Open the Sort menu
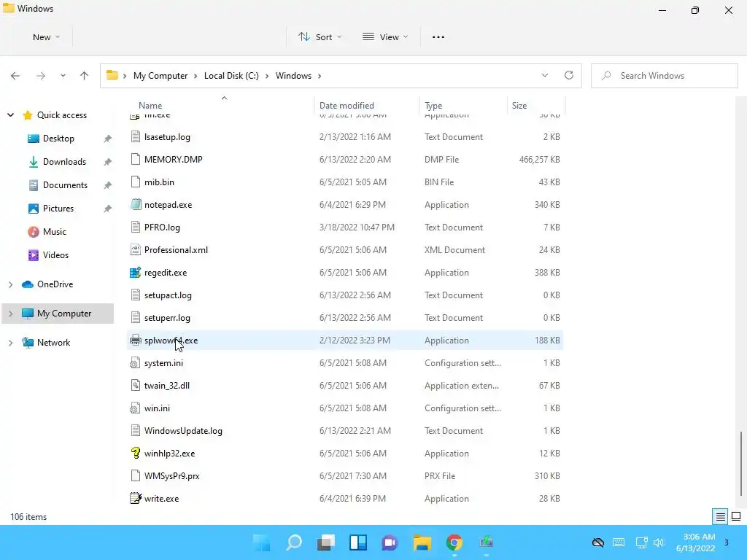The width and height of the screenshot is (747, 560). [x=320, y=37]
